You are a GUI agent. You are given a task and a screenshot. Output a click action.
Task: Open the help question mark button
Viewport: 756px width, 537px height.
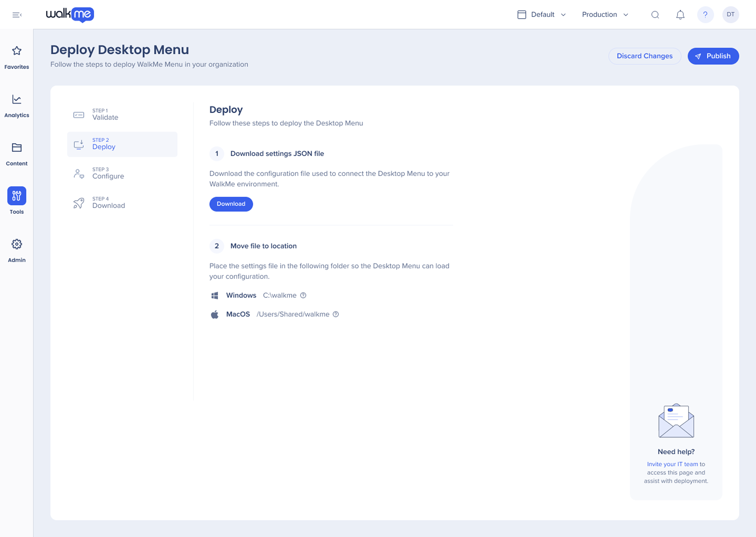(x=705, y=15)
